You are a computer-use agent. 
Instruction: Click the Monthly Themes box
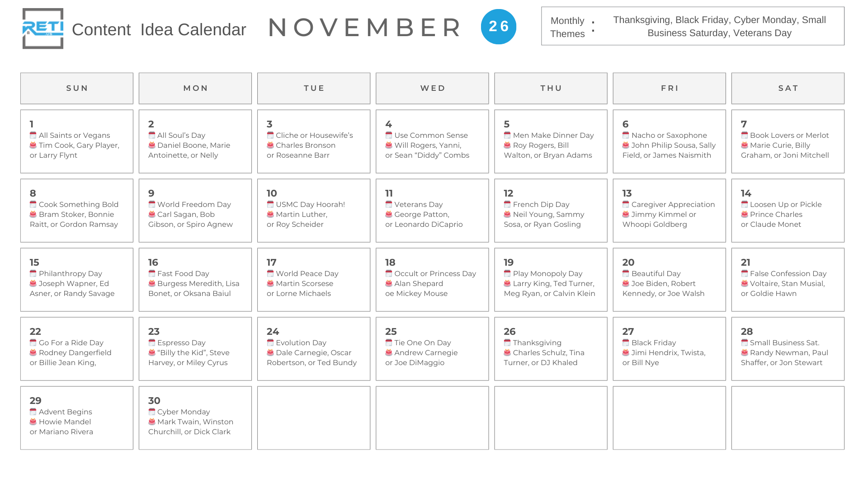[x=693, y=26]
